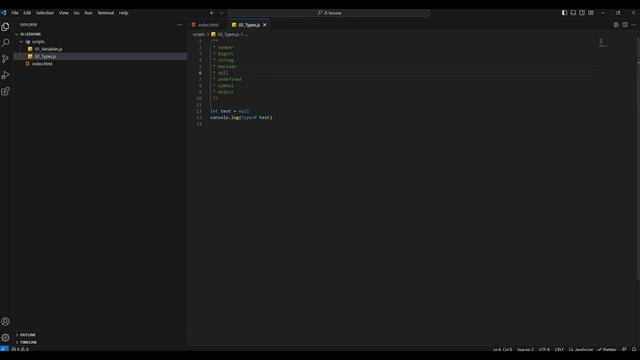The width and height of the screenshot is (640, 360).
Task: Toggle the secondary side bar layout icon
Action: click(582, 13)
